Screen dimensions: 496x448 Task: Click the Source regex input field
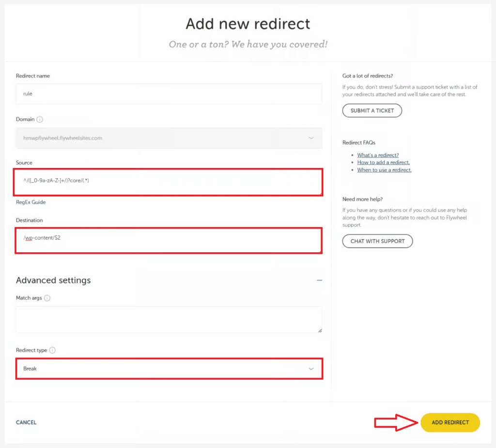[169, 181]
